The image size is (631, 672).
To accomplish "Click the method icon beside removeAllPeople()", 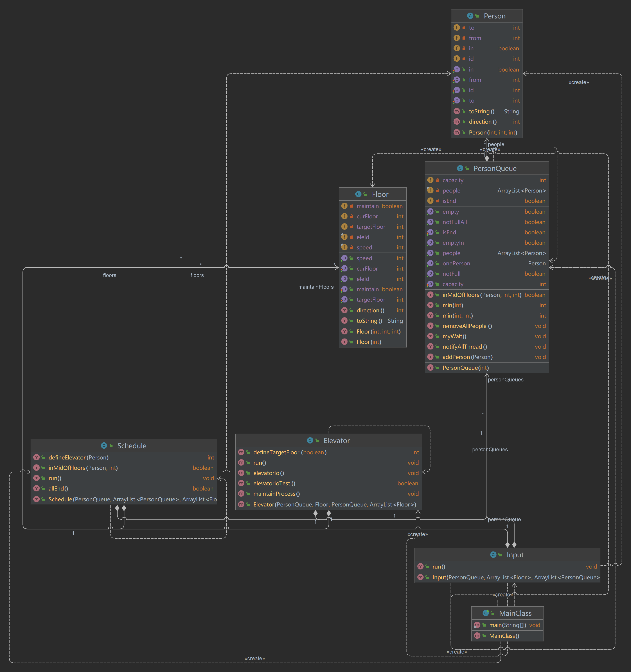I will tap(430, 326).
